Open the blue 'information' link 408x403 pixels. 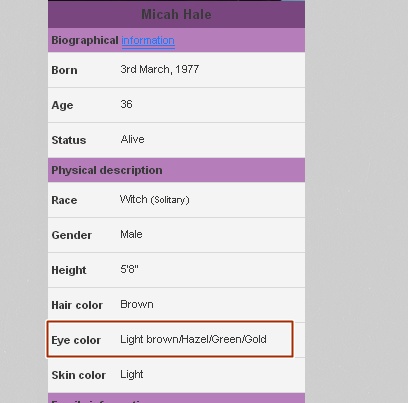(148, 40)
